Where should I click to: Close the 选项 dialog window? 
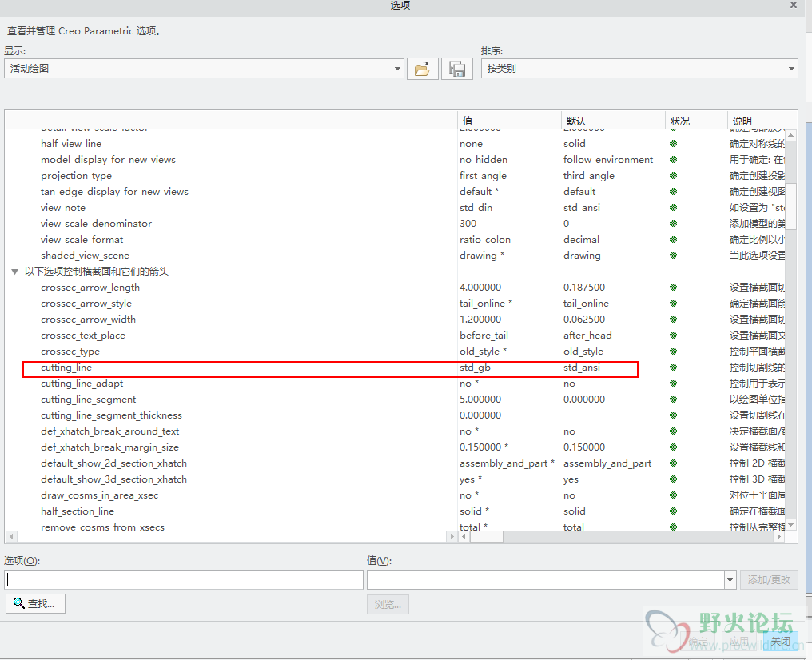(x=794, y=5)
